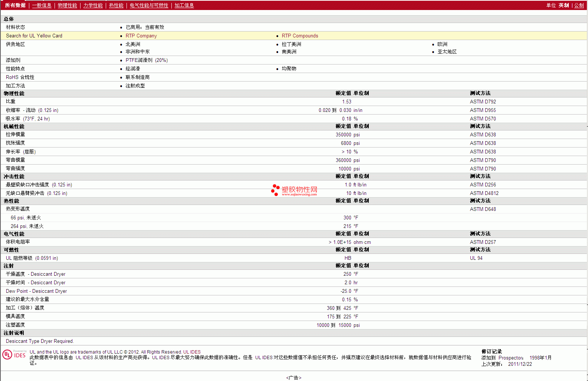Select the 弯曲模量 value 360000

point(343,160)
